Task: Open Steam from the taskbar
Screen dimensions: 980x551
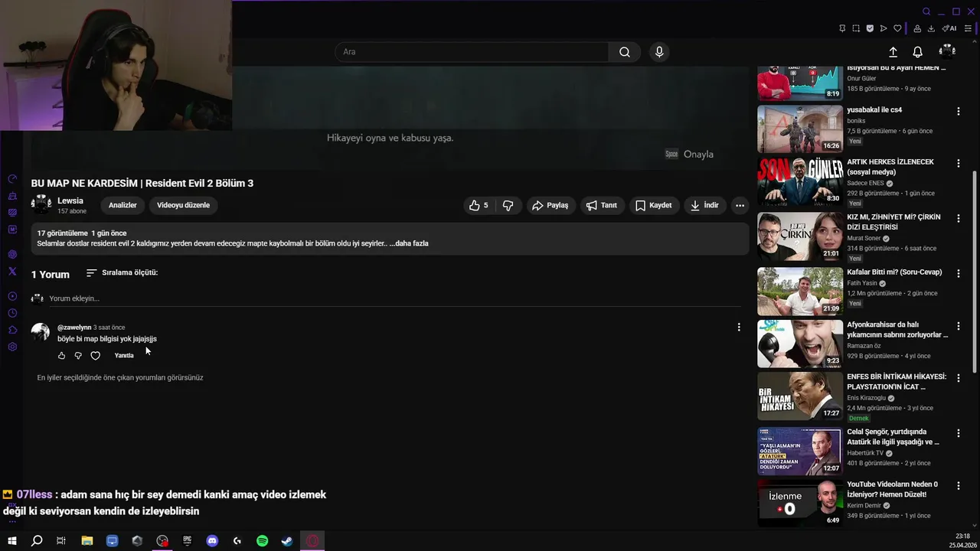Action: pos(287,541)
